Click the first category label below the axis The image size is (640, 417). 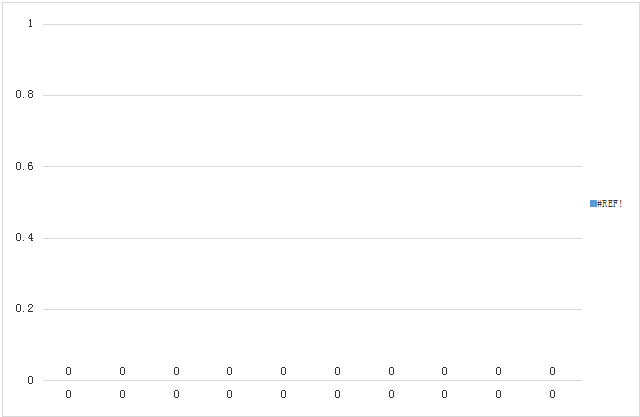[68, 394]
